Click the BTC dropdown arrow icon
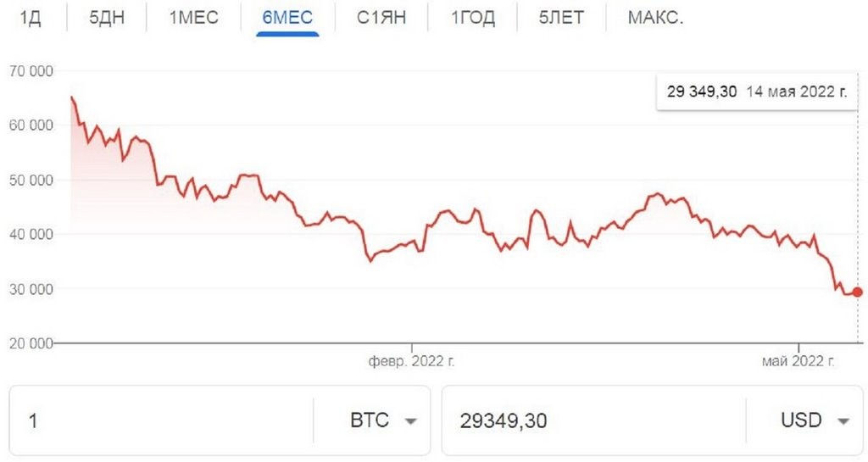Screen dimensions: 868x462 point(410,421)
